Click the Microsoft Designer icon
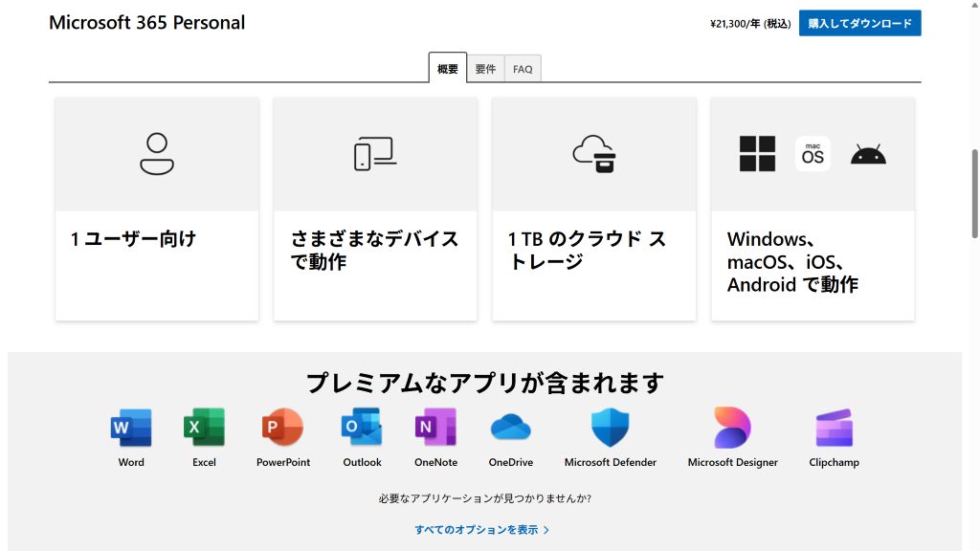Viewport: 980px width, 551px height. tap(732, 428)
